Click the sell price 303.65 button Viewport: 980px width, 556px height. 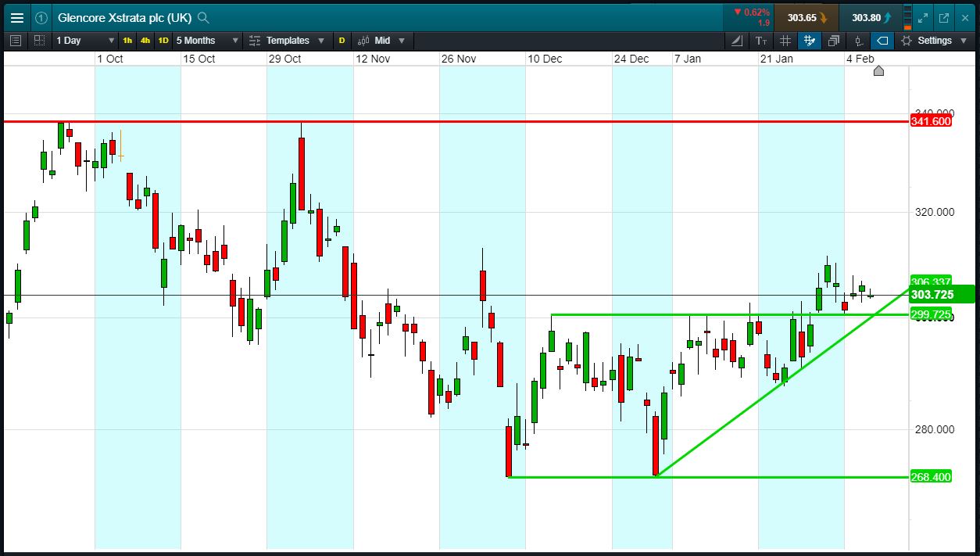[x=808, y=17]
